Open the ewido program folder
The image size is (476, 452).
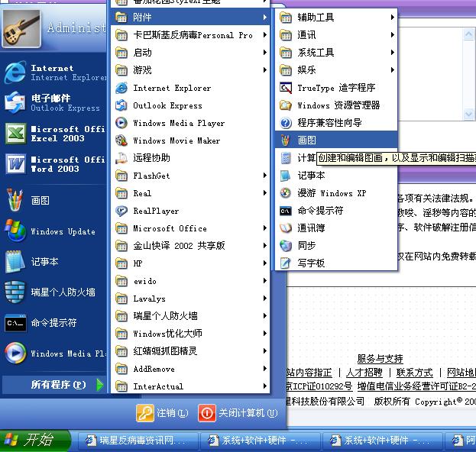[190, 281]
